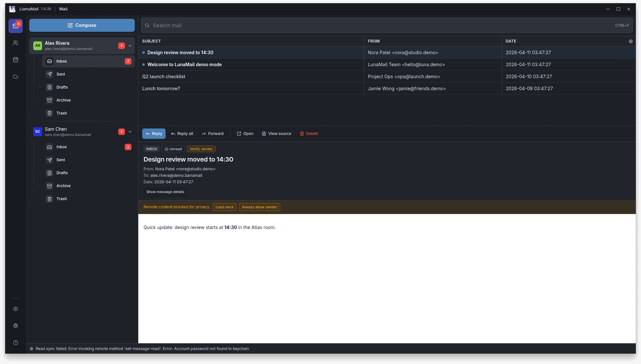Click the Reply all button
The image size is (641, 364).
click(182, 133)
